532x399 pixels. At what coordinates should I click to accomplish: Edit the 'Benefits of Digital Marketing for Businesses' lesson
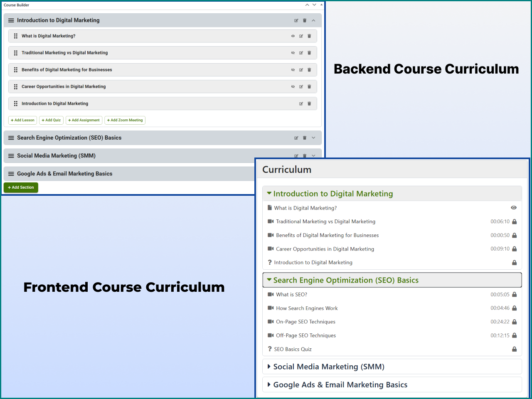point(301,70)
